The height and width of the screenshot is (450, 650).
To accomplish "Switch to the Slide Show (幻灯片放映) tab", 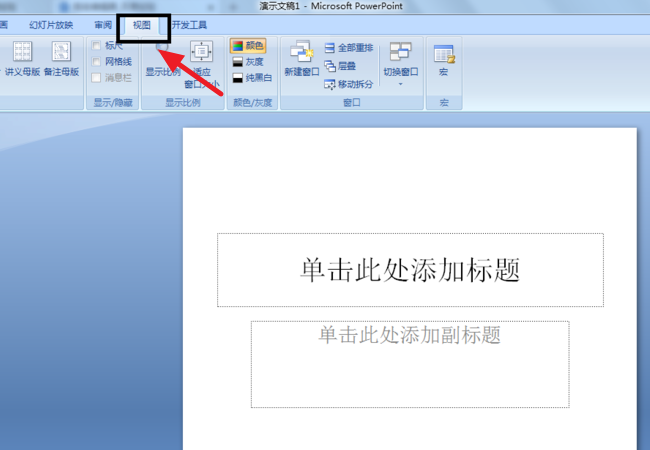I will point(51,25).
